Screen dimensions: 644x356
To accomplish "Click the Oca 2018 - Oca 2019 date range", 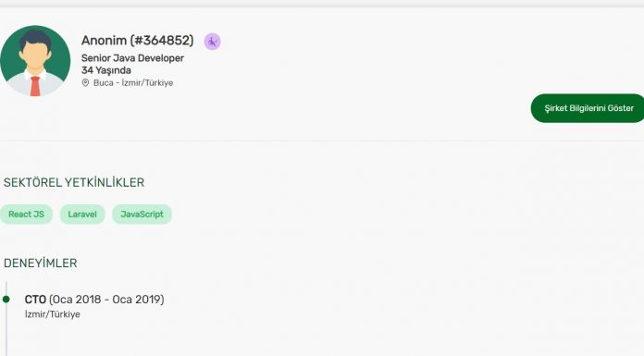I will [106, 300].
